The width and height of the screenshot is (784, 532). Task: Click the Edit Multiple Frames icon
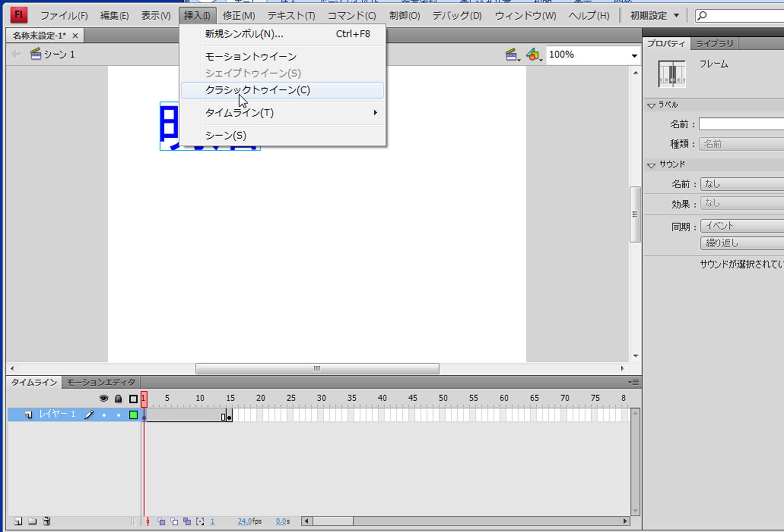pyautogui.click(x=187, y=522)
